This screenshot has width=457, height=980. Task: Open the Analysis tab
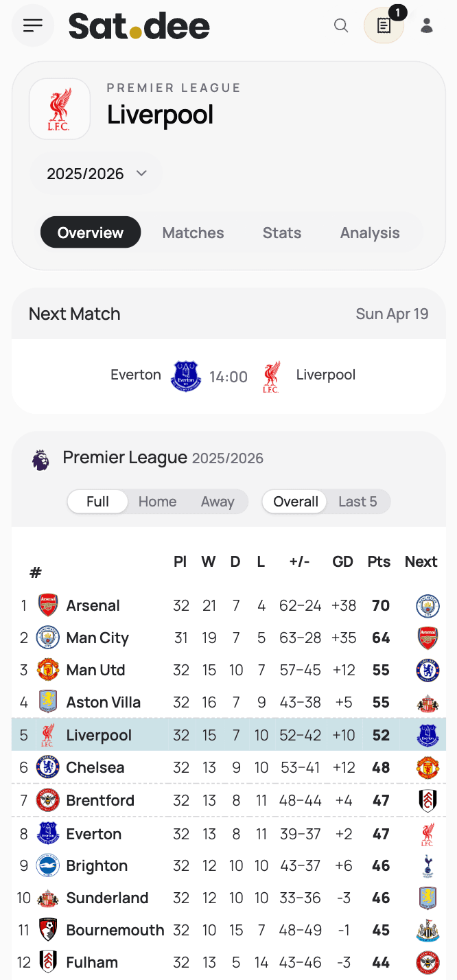coord(370,233)
